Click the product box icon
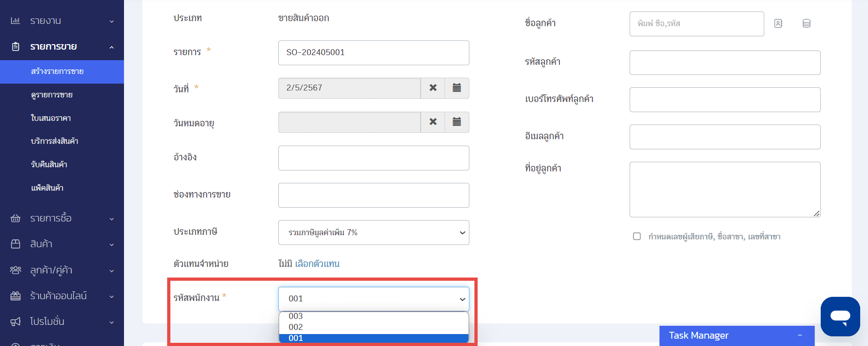868x346 pixels. (16, 244)
